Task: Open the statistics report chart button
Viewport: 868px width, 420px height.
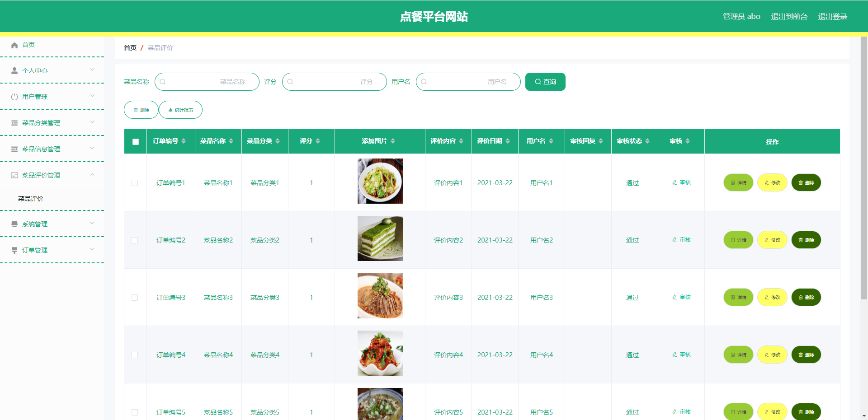Action: 180,110
